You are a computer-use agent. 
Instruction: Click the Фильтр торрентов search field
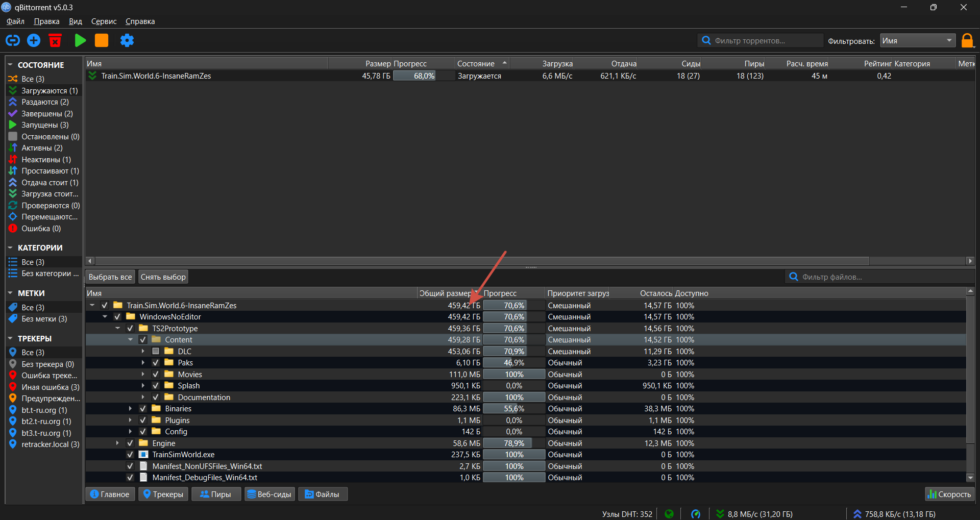point(761,41)
